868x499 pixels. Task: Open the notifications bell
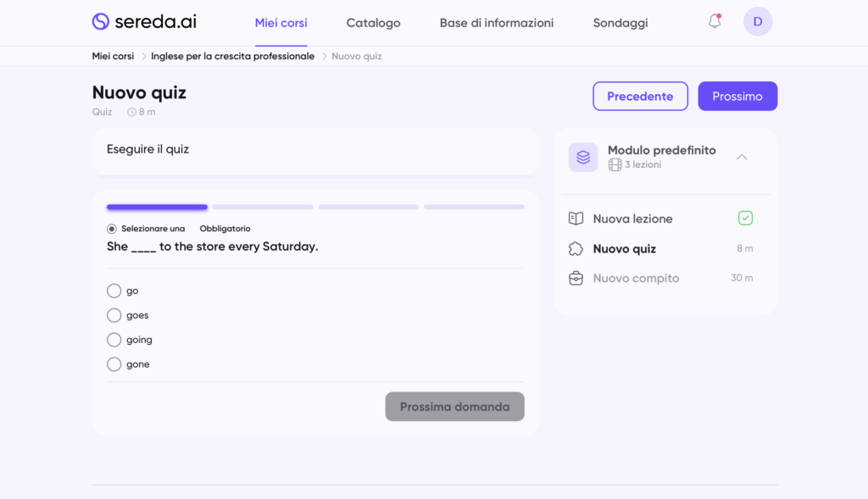click(715, 22)
